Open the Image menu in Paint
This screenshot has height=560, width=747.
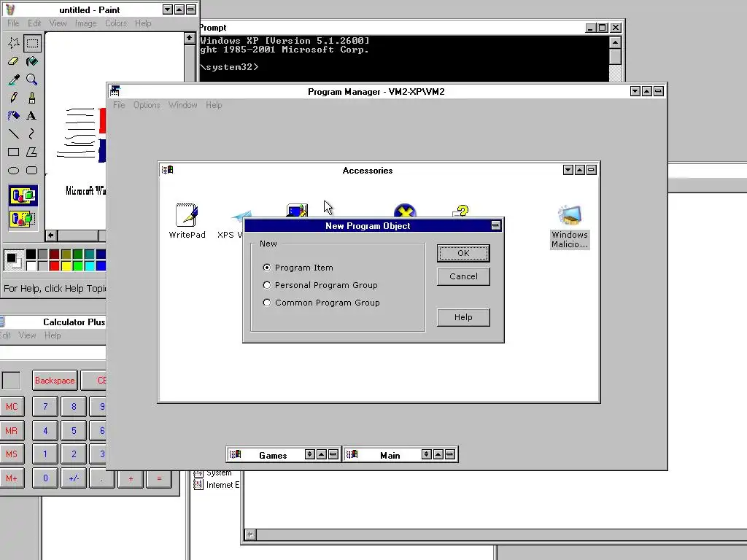coord(86,23)
